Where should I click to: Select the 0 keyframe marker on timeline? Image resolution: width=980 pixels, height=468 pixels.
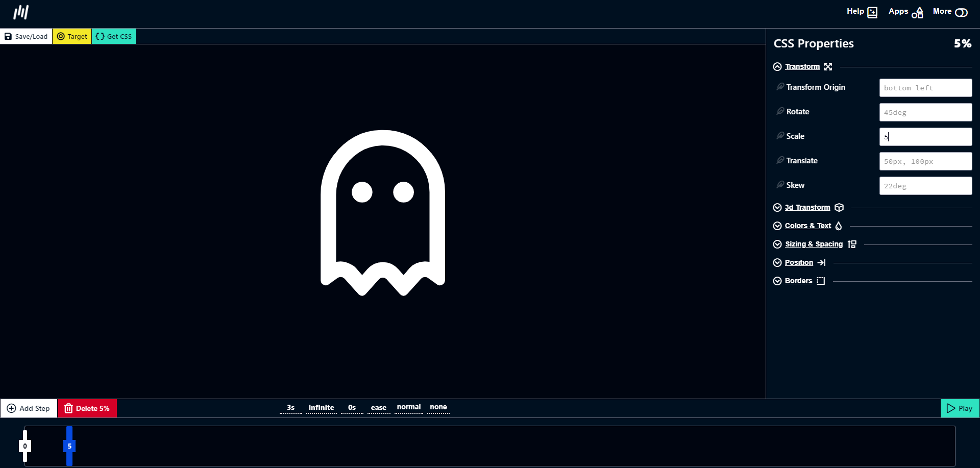tap(25, 446)
